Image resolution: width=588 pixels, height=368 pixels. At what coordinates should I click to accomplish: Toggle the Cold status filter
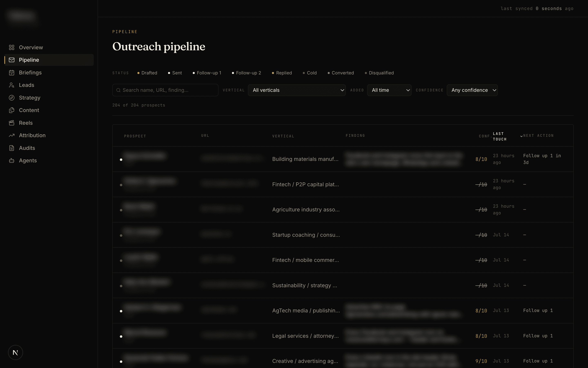[x=310, y=73]
